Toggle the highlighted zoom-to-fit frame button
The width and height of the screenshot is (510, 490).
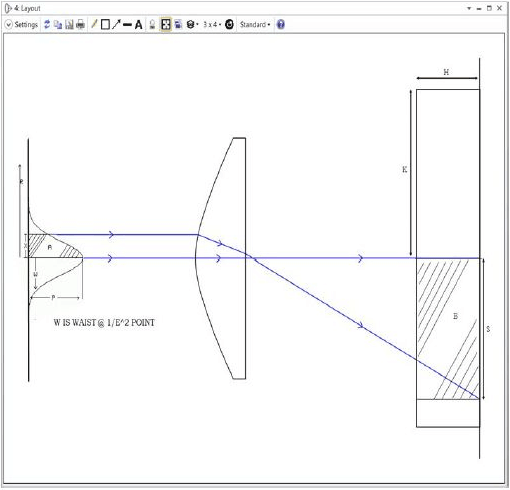(166, 25)
